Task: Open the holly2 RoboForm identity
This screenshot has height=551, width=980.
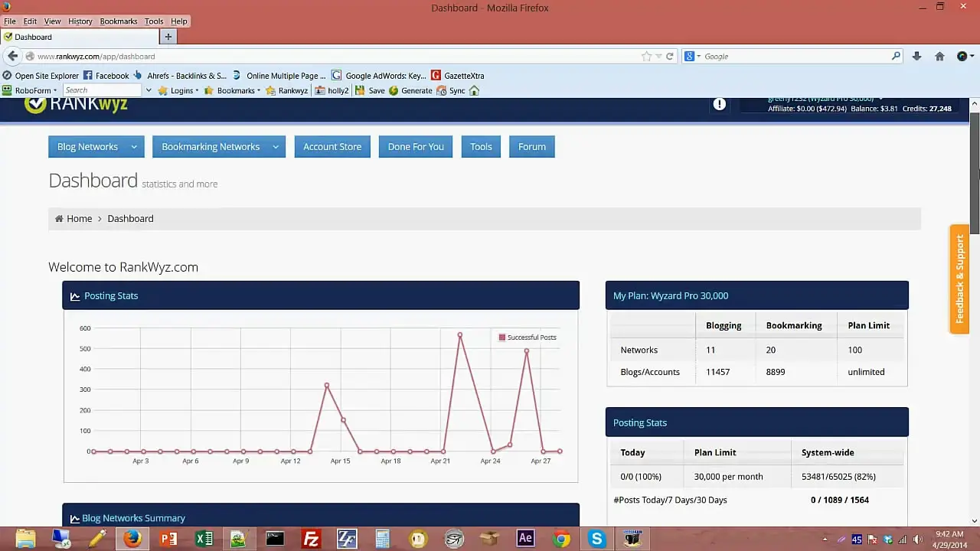Action: (332, 90)
